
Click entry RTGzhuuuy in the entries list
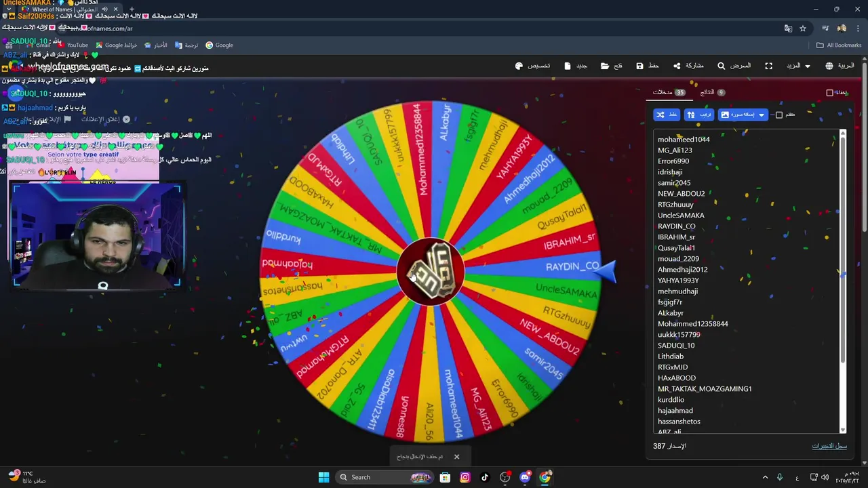[675, 205]
